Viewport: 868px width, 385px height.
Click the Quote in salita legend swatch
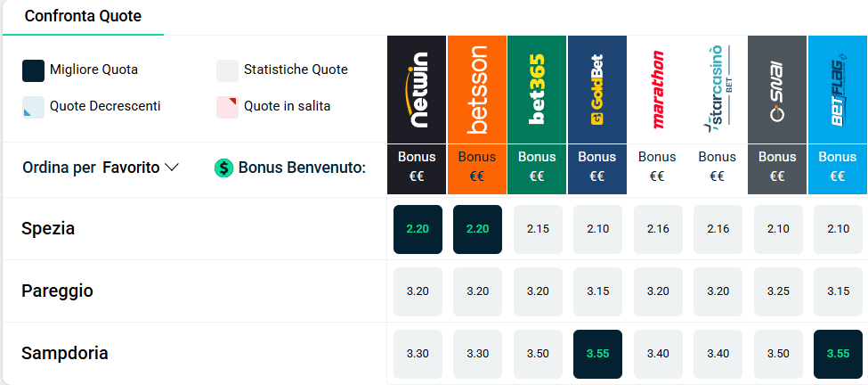227,108
